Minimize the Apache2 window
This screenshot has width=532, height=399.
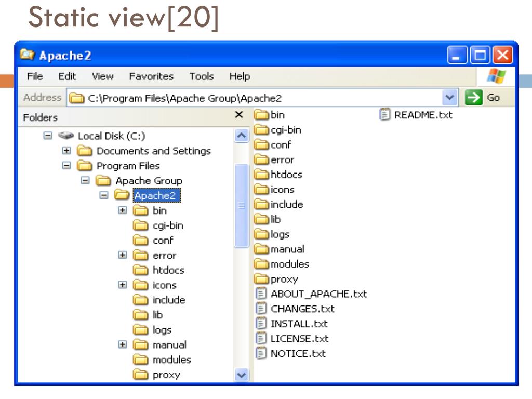tap(457, 55)
